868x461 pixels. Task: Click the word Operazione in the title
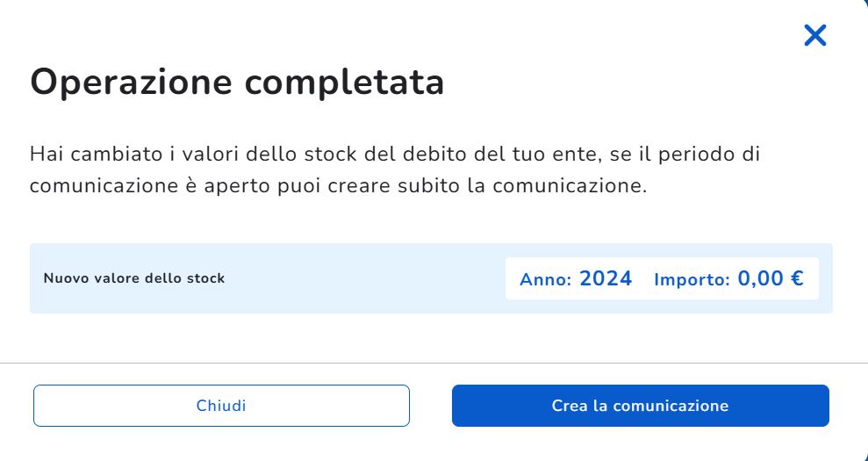(x=132, y=83)
